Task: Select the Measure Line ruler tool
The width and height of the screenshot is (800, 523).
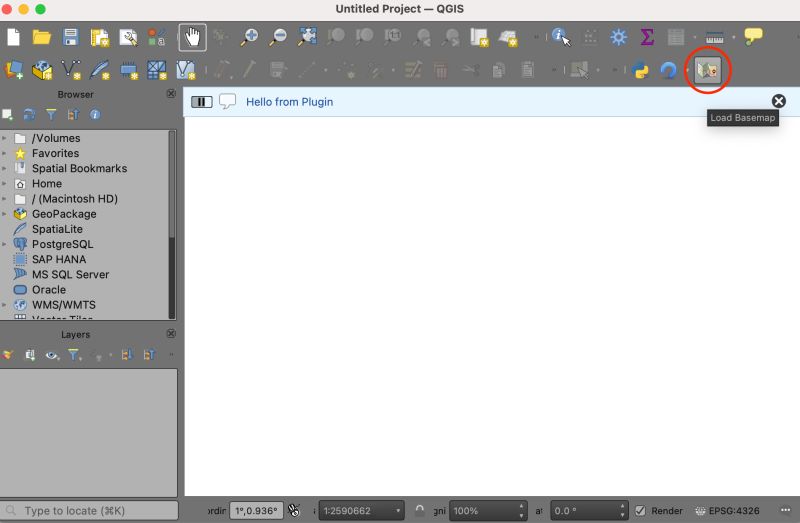Action: click(x=714, y=37)
